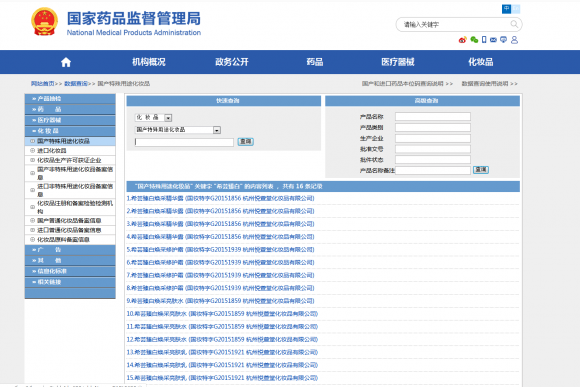Viewport: 580px width, 387px height.
Task: Focus the 产品名称备注 input field
Action: coord(433,170)
